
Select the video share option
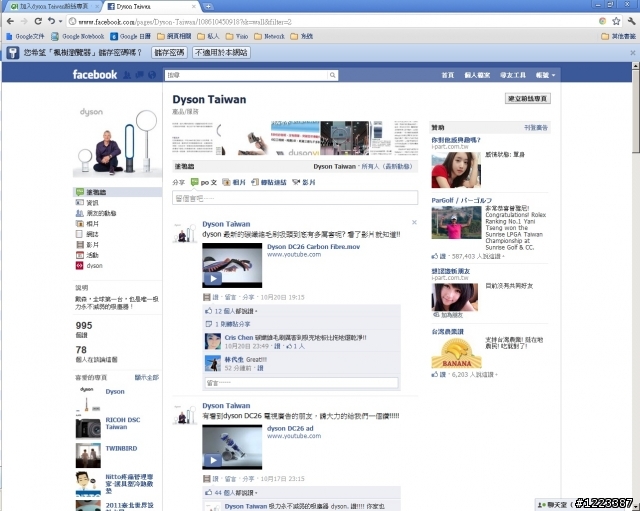click(x=304, y=182)
